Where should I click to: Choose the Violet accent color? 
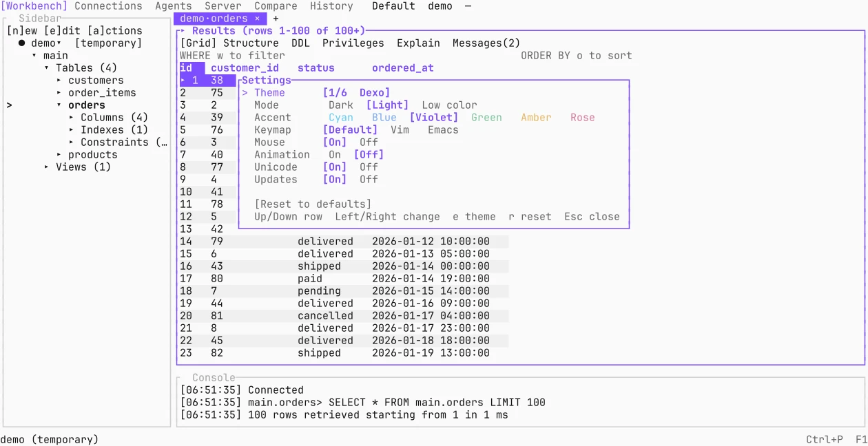[x=434, y=118]
